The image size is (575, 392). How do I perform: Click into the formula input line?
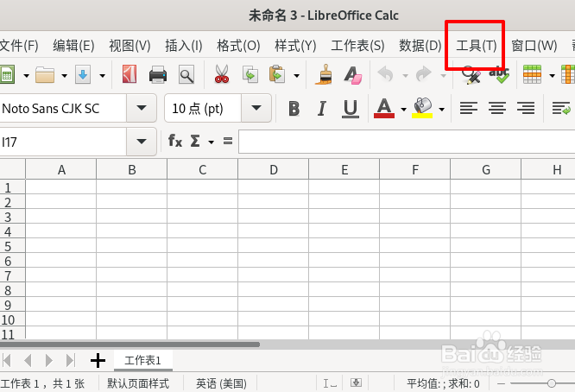point(407,142)
